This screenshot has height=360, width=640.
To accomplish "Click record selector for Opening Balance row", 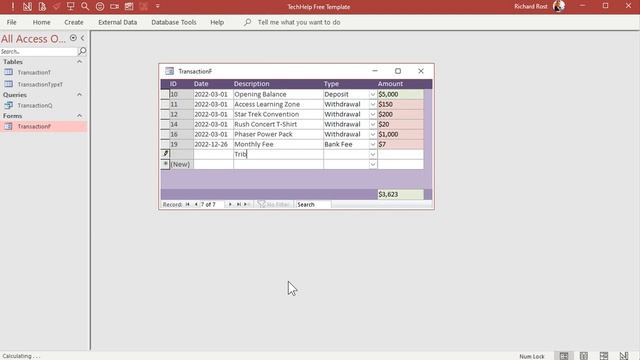I will pos(165,94).
